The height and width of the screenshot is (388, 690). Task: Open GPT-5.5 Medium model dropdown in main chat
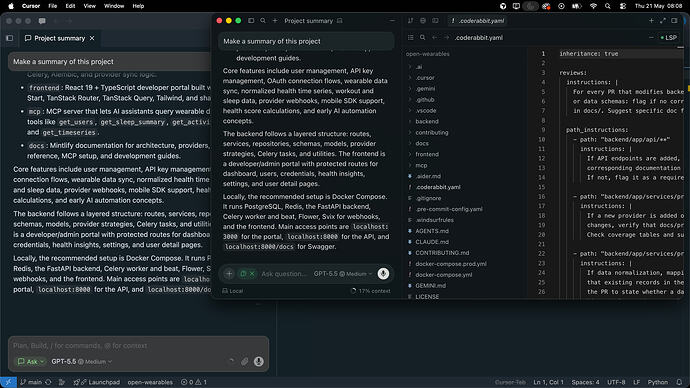pyautogui.click(x=82, y=362)
